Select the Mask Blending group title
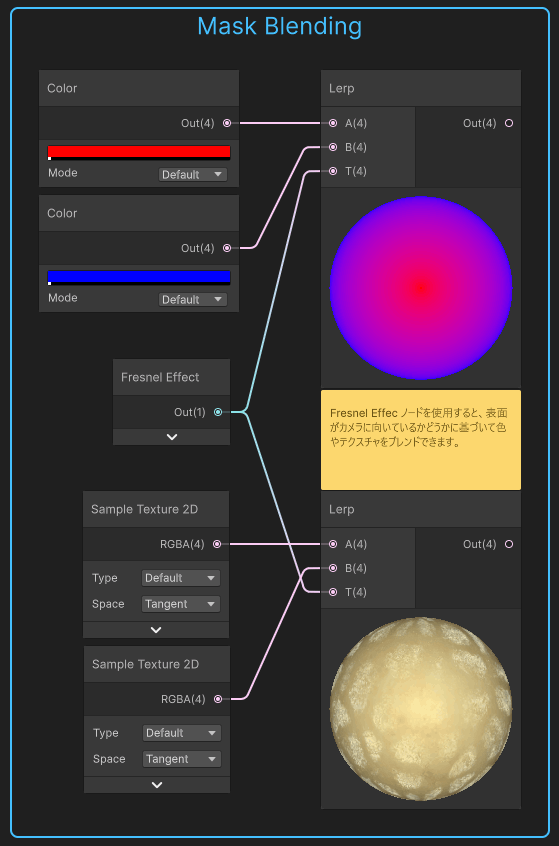The width and height of the screenshot is (559, 846). [280, 26]
